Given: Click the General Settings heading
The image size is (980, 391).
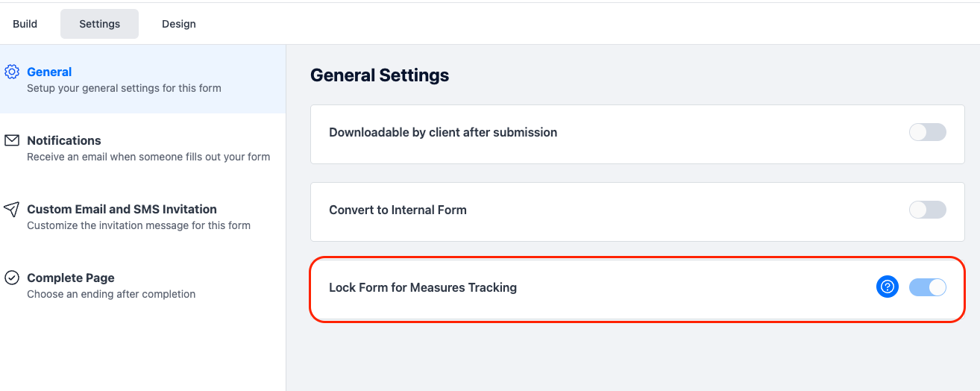Looking at the screenshot, I should coord(380,75).
